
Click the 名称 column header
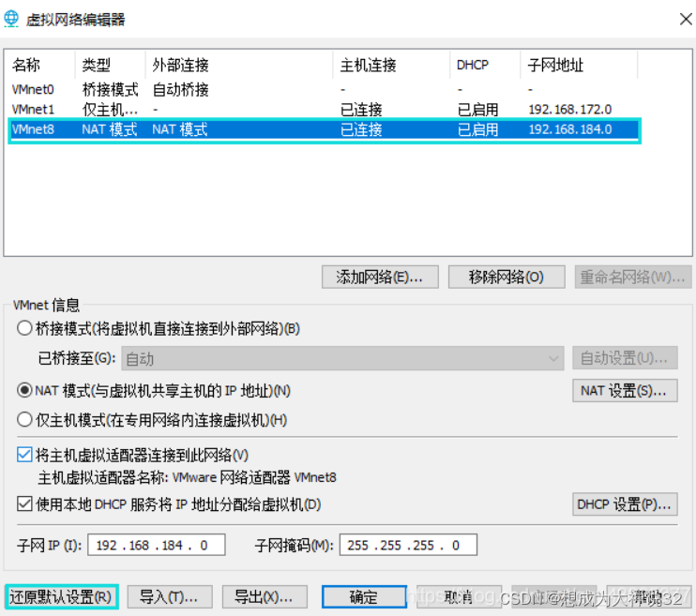[40, 66]
